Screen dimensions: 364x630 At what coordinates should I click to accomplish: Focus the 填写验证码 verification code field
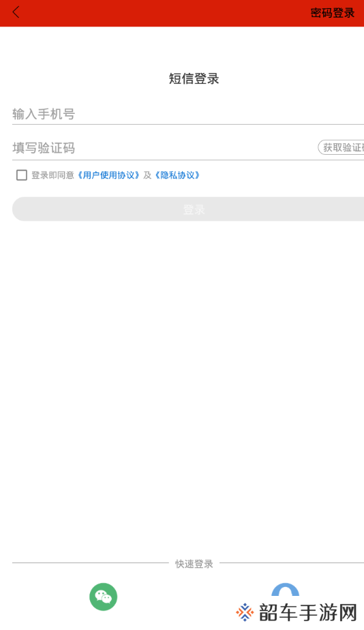coord(164,148)
